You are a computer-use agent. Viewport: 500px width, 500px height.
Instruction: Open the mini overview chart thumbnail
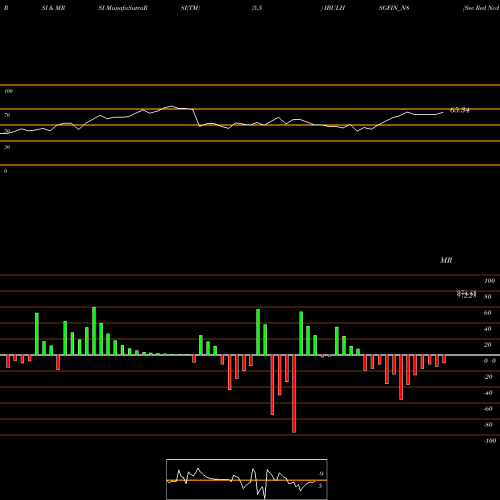click(x=247, y=479)
